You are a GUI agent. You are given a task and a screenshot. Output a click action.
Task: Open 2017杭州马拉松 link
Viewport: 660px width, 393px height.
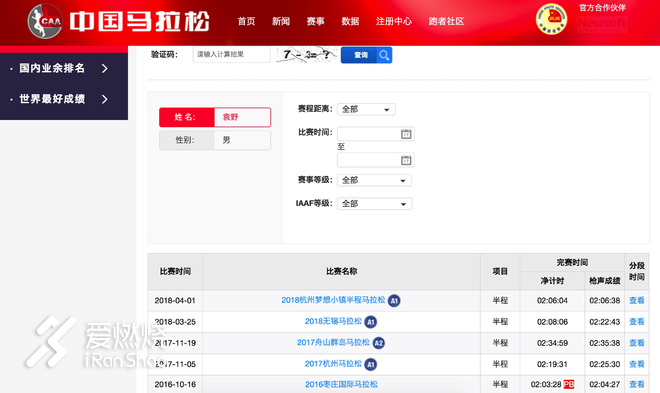pyautogui.click(x=333, y=364)
